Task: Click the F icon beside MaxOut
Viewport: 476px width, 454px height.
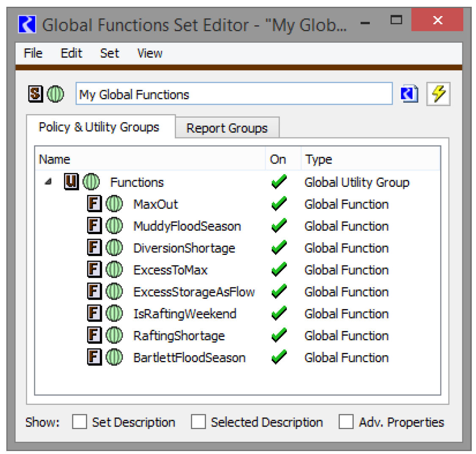Action: point(94,204)
